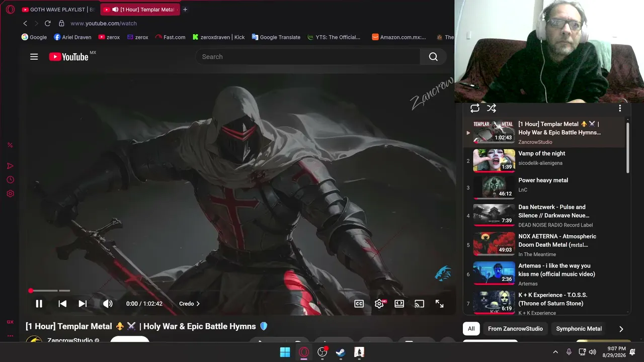644x362 pixels.
Task: Filter by From ZancrowStudio chip
Action: 515,329
